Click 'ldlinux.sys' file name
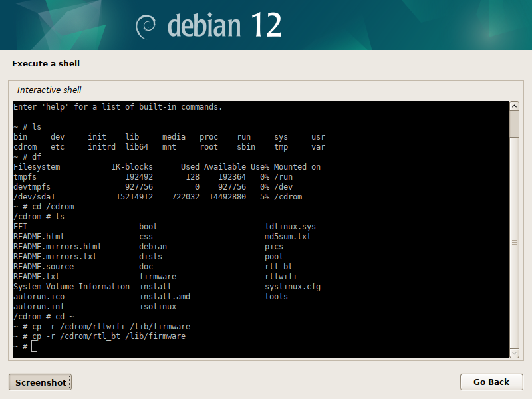 [x=290, y=226]
